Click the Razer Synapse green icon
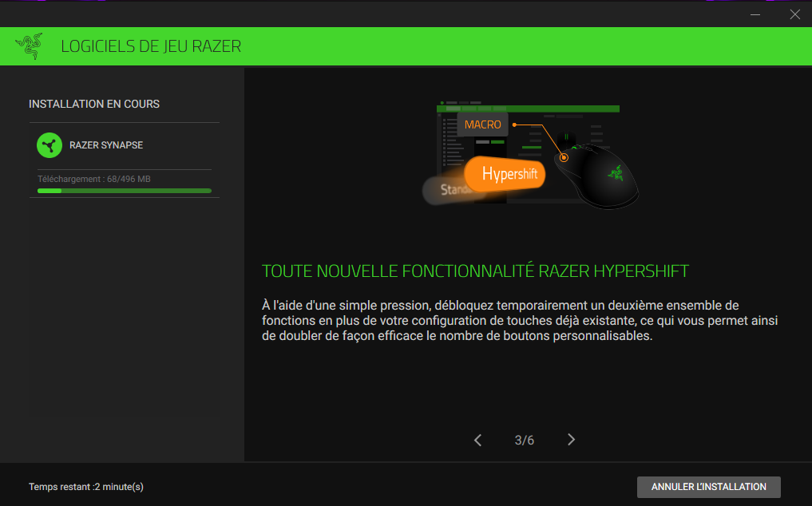 pyautogui.click(x=50, y=145)
